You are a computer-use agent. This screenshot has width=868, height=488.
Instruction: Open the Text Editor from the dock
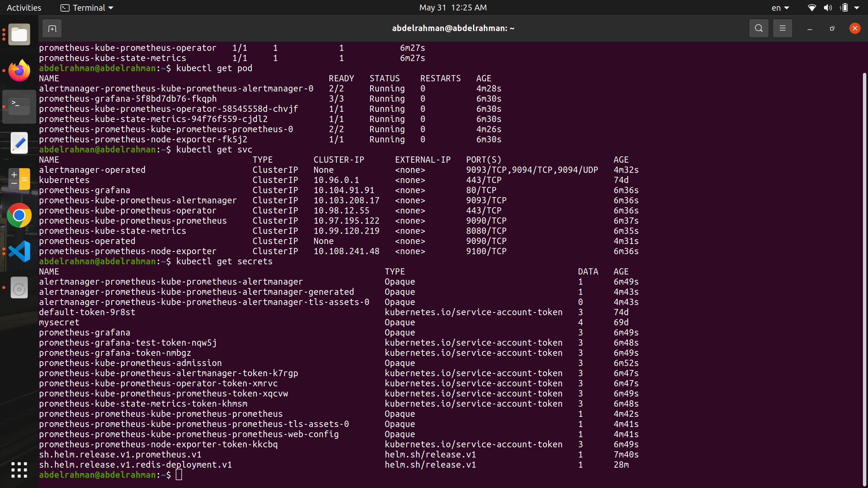tap(19, 142)
